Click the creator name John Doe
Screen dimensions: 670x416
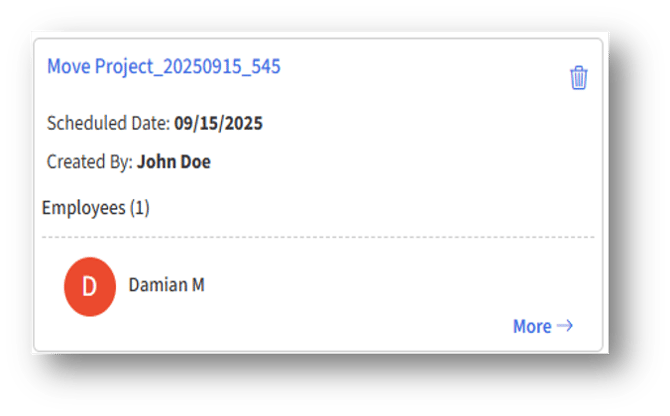pos(174,162)
